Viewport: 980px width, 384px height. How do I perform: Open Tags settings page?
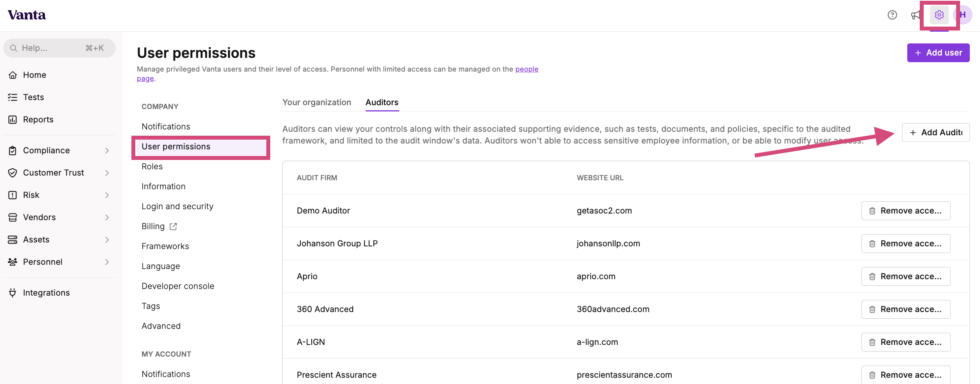pyautogui.click(x=151, y=306)
